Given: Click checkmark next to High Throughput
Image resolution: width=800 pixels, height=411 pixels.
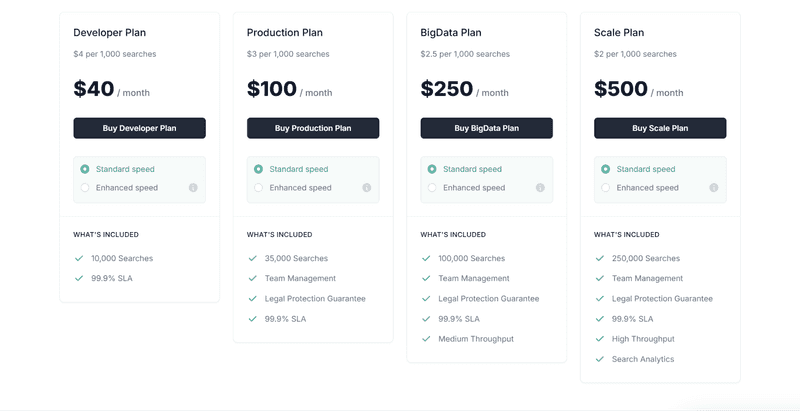Looking at the screenshot, I should coord(600,339).
